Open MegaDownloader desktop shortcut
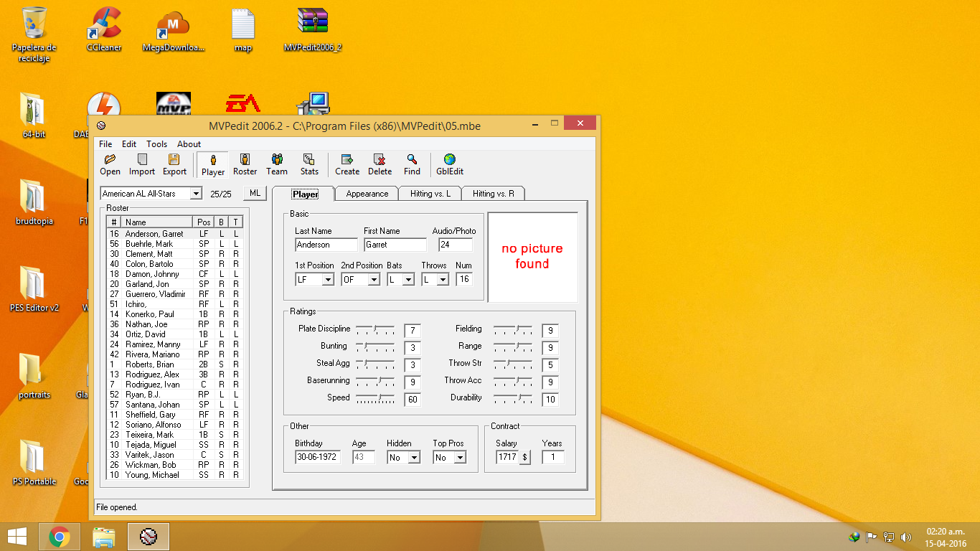This screenshot has height=551, width=980. tap(174, 29)
